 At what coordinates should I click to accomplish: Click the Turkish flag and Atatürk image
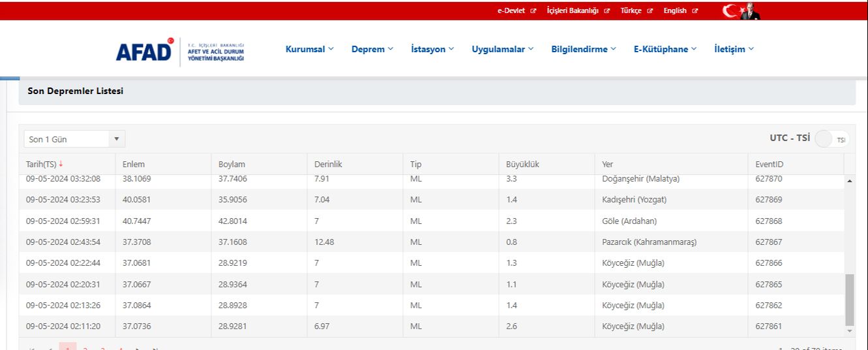point(741,11)
